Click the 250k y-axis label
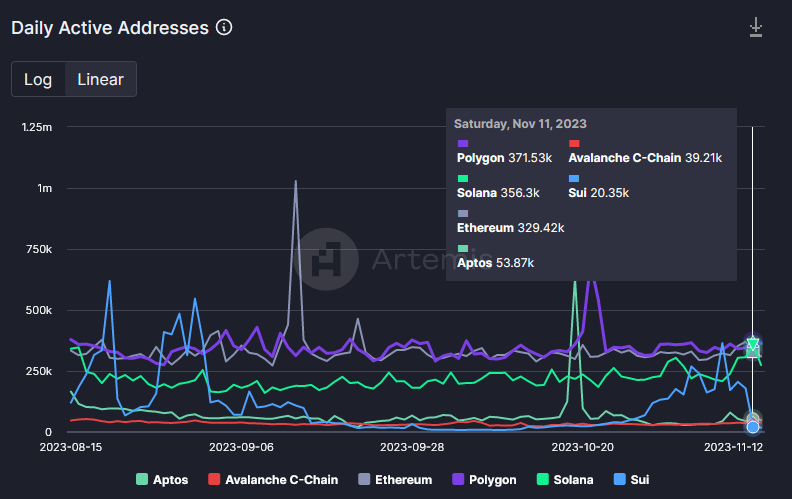 point(39,371)
